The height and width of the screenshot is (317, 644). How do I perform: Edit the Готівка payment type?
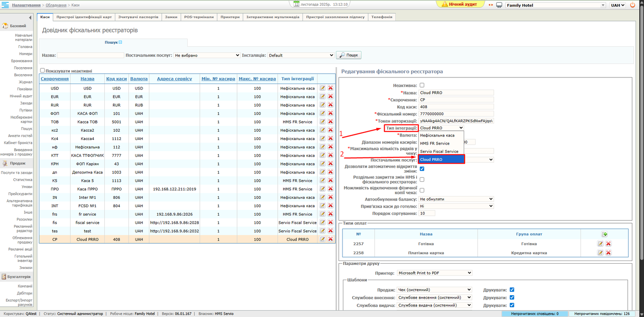pos(600,244)
